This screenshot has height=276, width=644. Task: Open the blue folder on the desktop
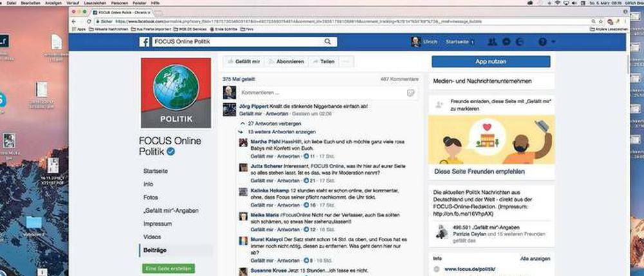pyautogui.click(x=33, y=222)
